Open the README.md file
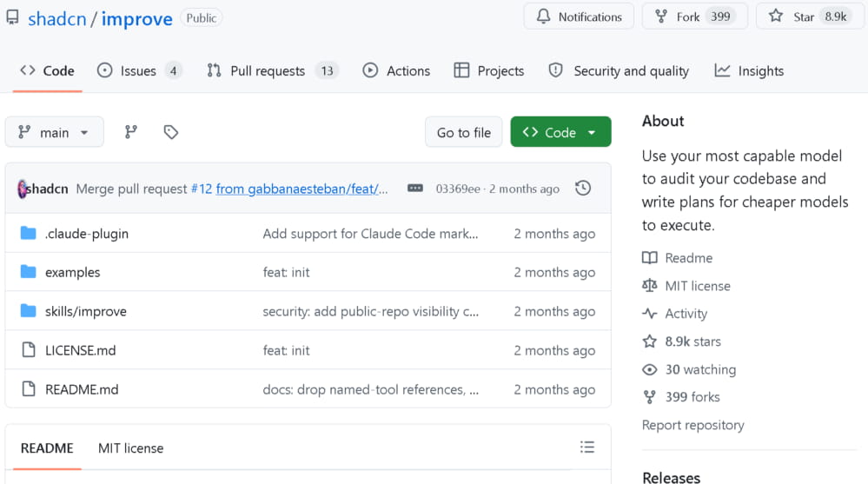 [82, 389]
